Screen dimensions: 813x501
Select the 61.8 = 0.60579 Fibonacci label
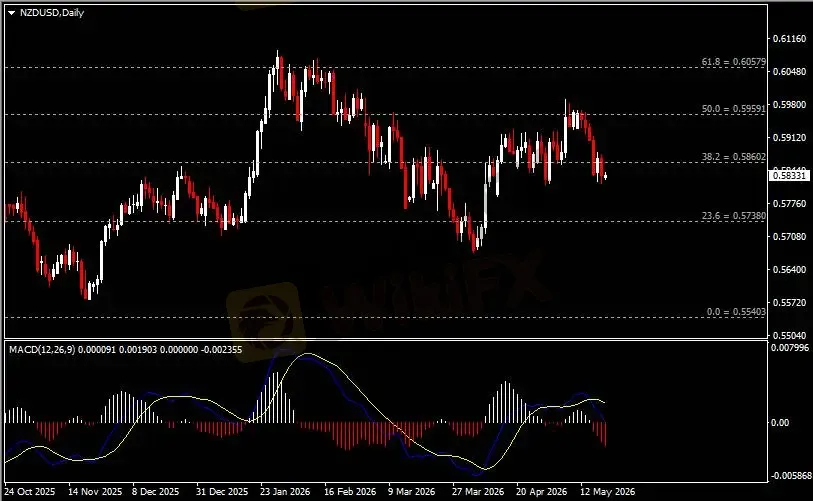733,62
